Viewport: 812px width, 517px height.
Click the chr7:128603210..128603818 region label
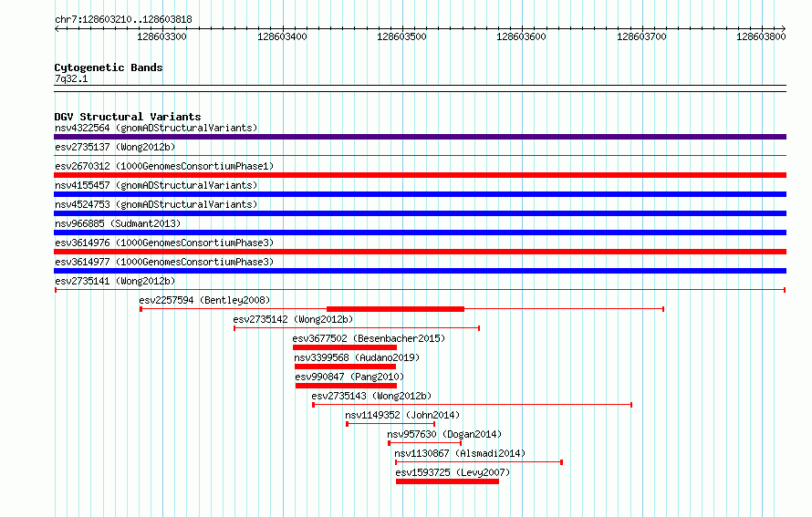(123, 19)
